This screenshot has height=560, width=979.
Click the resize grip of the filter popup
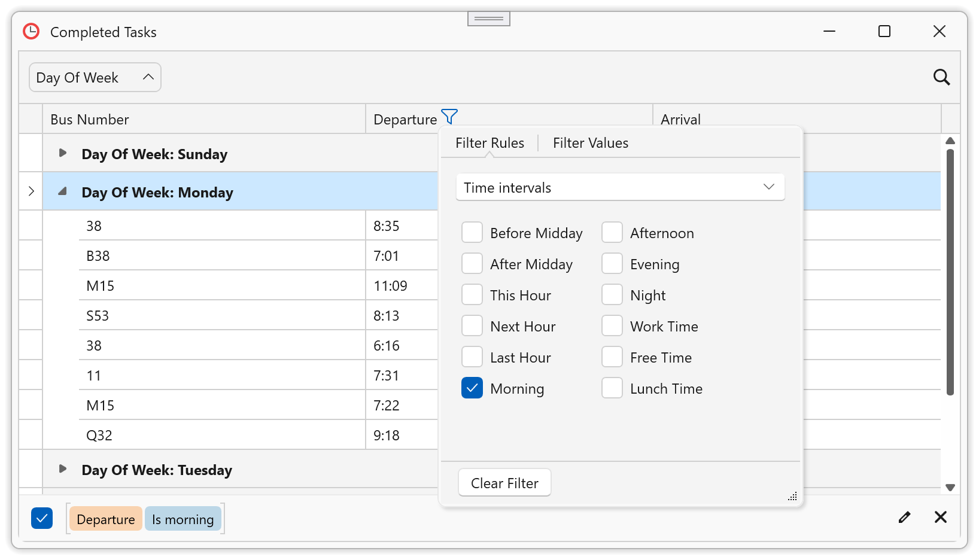792,496
